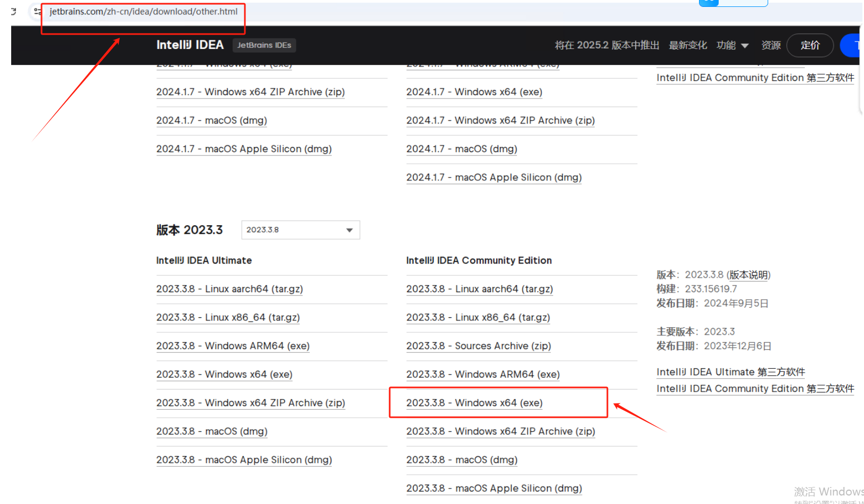Click the 定价 button
This screenshot has width=864, height=504.
(810, 45)
